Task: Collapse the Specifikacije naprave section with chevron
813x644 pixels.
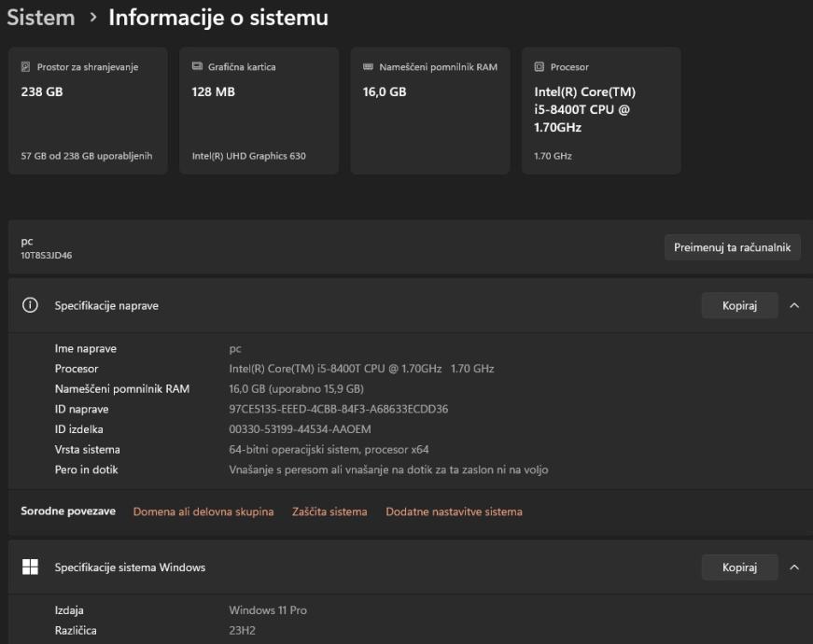Action: click(x=794, y=305)
